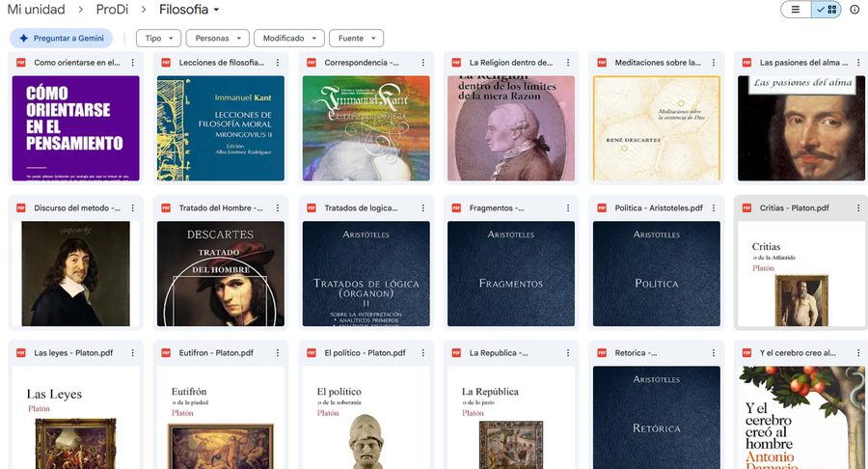Open Como orientarse en el pensamiento cover thumbnail
Screen dimensions: 868x469
pyautogui.click(x=76, y=128)
